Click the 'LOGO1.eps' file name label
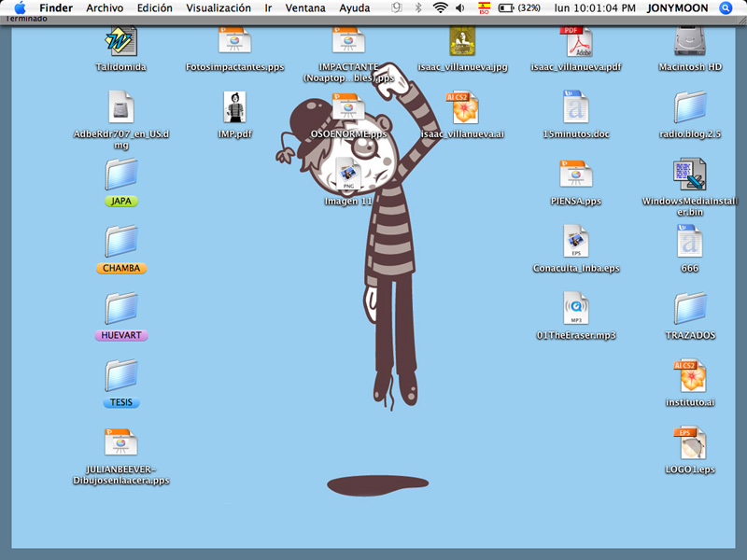This screenshot has height=560, width=747. coord(690,469)
